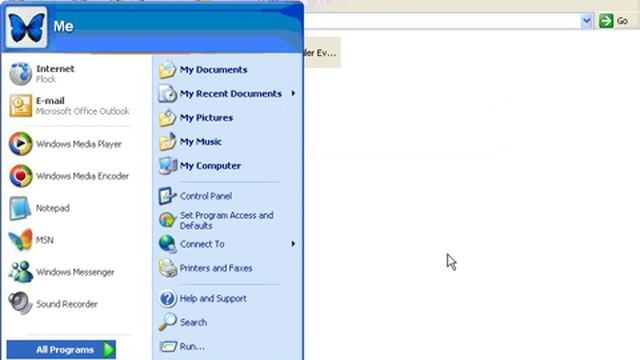This screenshot has width=640, height=360.
Task: Expand the Connect To submenu arrow
Action: [x=293, y=244]
